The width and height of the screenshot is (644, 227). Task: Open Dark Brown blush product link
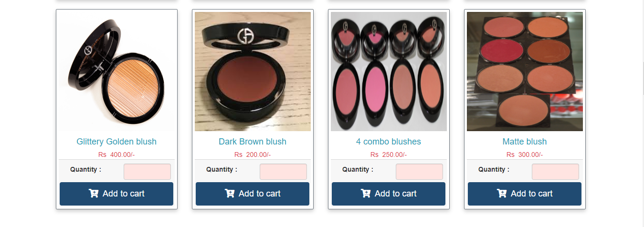pyautogui.click(x=253, y=142)
